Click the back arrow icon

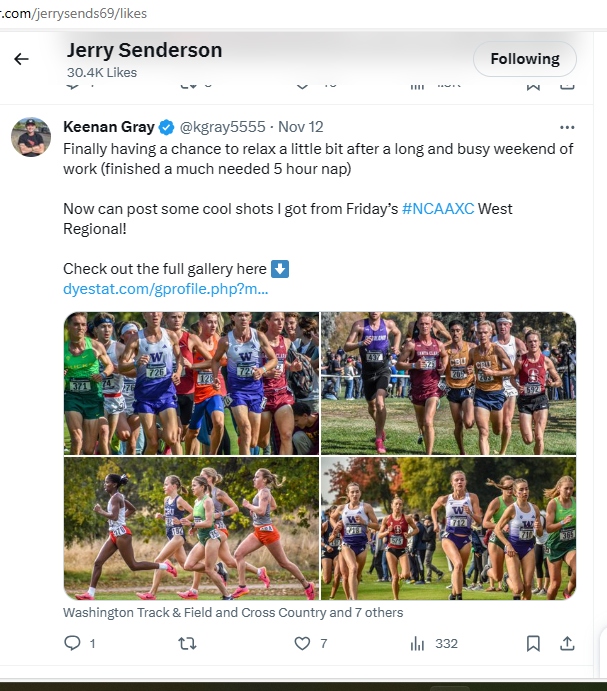click(x=21, y=59)
